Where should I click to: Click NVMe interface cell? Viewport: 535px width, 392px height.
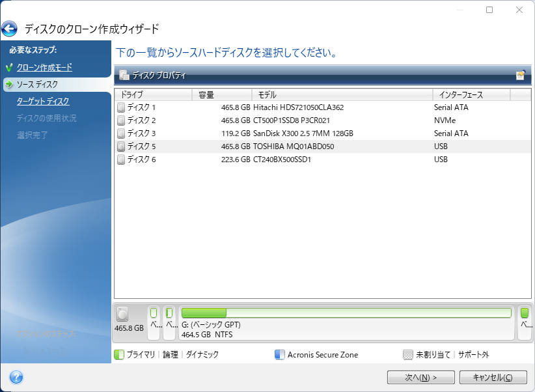(445, 120)
